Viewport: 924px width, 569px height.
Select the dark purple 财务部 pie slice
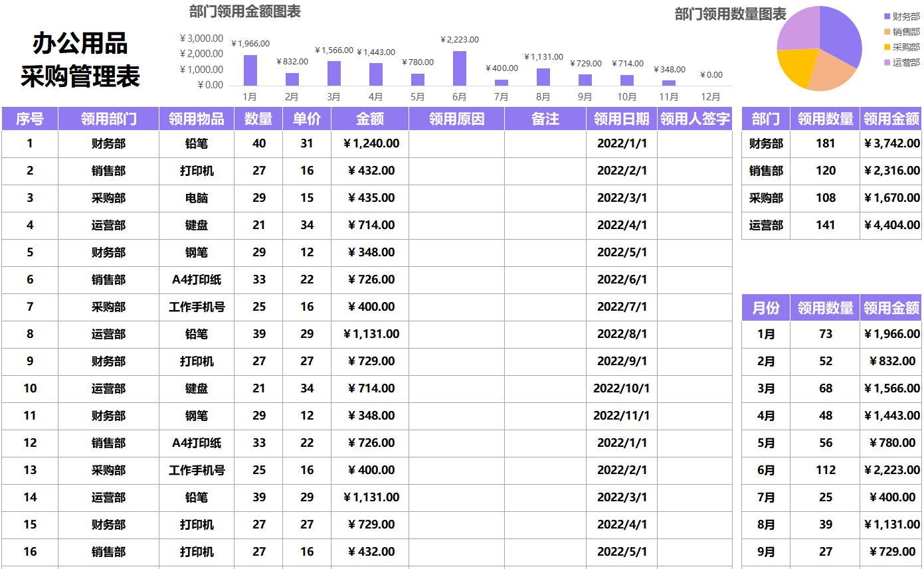(842, 37)
